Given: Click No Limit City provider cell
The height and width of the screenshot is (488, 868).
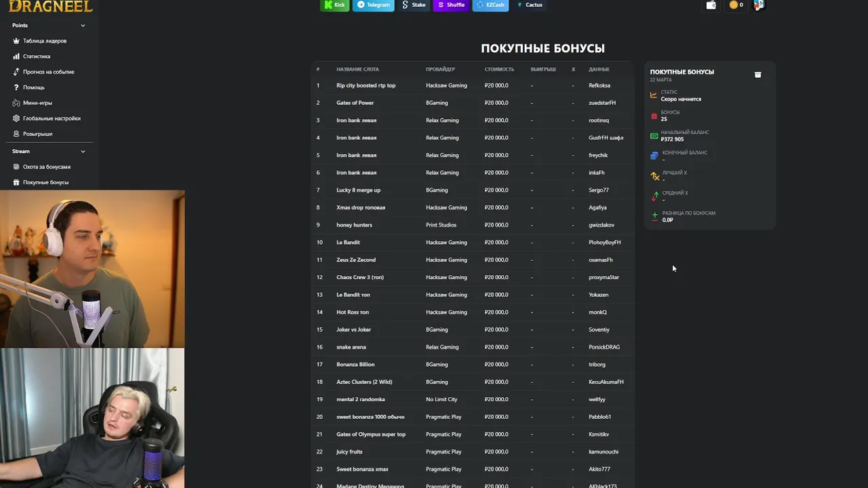Looking at the screenshot, I should pyautogui.click(x=441, y=399).
